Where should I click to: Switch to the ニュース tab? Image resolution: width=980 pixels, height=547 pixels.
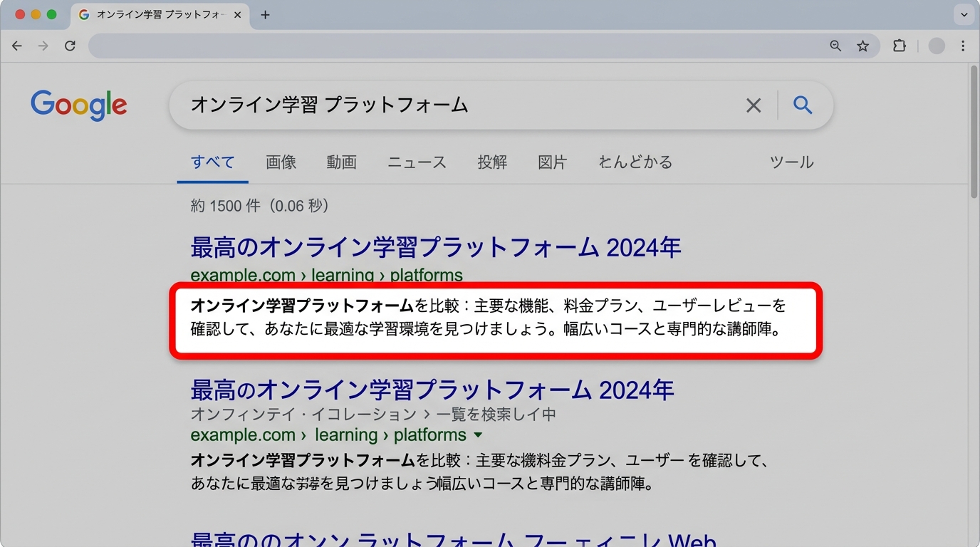click(417, 162)
